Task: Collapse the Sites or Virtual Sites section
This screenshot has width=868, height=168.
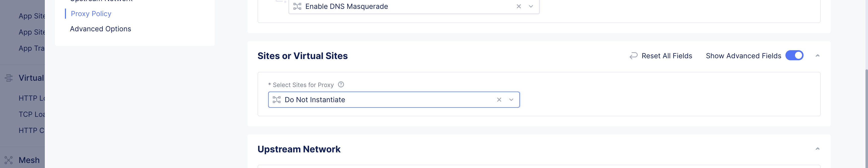Action: (x=817, y=56)
